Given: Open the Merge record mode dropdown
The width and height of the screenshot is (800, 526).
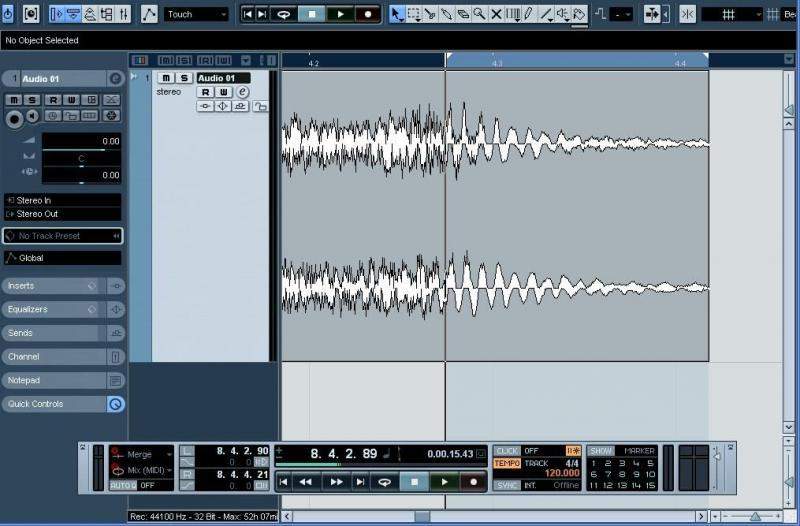Looking at the screenshot, I should tap(142, 454).
